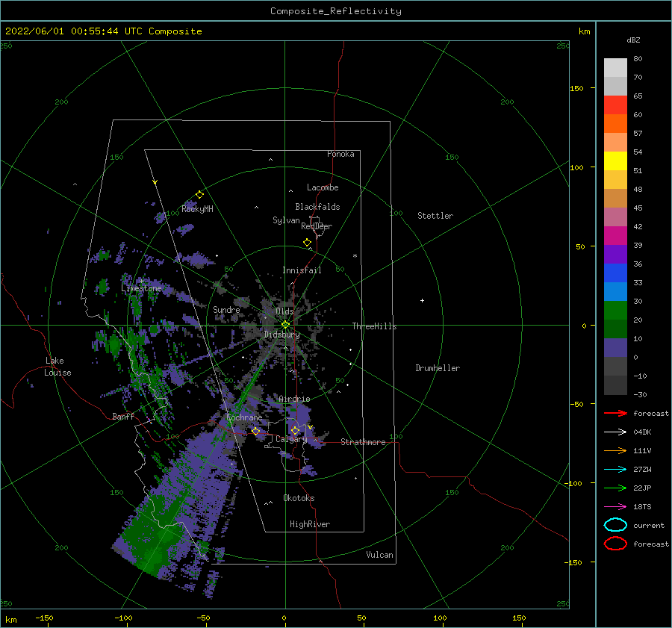This screenshot has width=672, height=628.
Task: Click the RockyMH label
Action: [x=197, y=209]
